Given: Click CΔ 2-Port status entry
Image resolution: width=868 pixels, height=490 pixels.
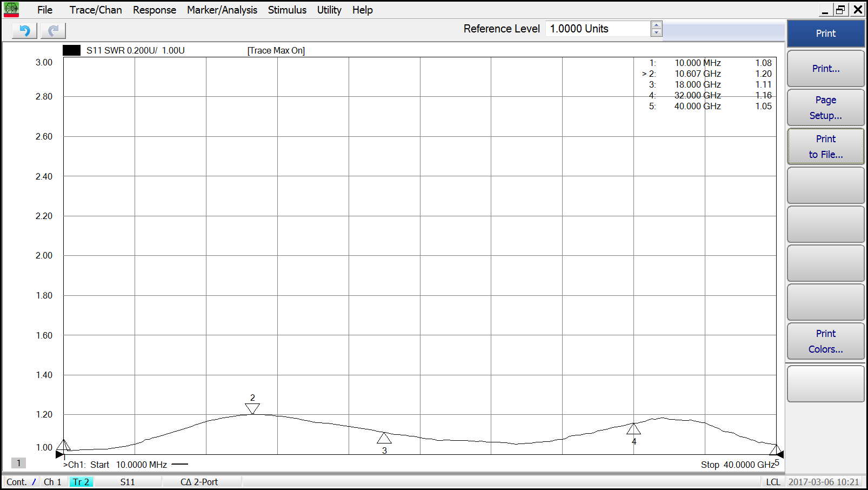Looking at the screenshot, I should [x=199, y=482].
